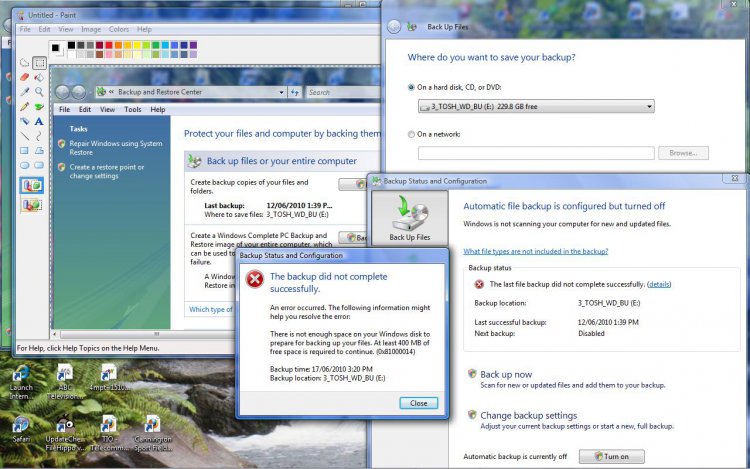The height and width of the screenshot is (469, 750).
Task: Click the Turn on automatic backup button
Action: coord(611,457)
